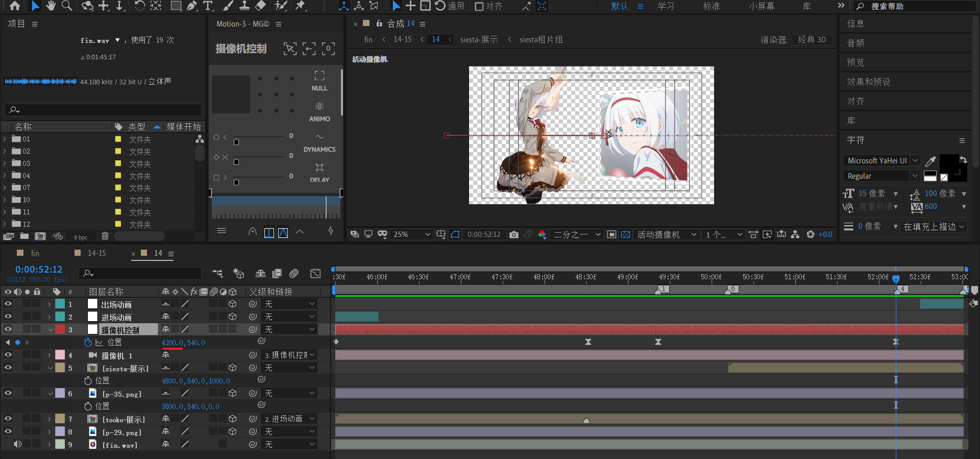Expand the [tooko-展示] layer
The height and width of the screenshot is (459, 980).
pyautogui.click(x=50, y=419)
